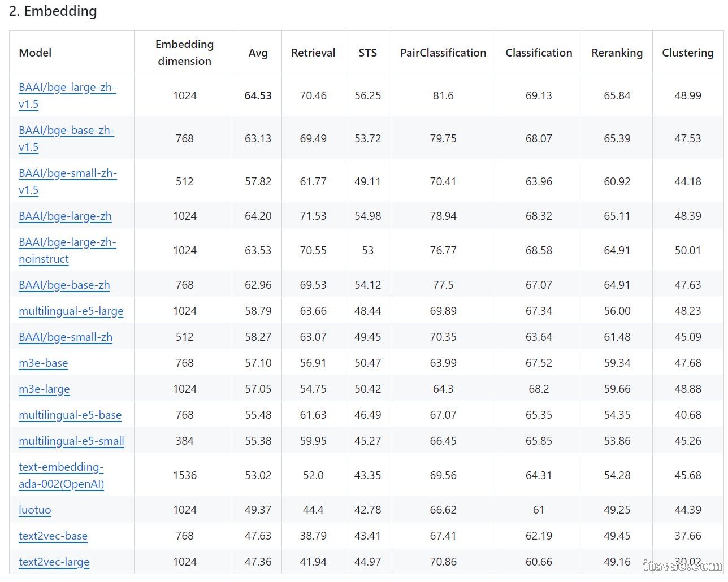Click Retrieval score 71.53
Image resolution: width=728 pixels, height=582 pixels.
click(x=313, y=216)
